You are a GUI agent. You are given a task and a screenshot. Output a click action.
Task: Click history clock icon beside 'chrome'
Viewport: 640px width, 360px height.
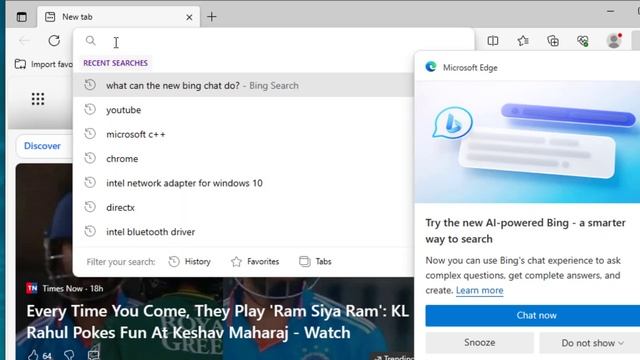(90, 158)
